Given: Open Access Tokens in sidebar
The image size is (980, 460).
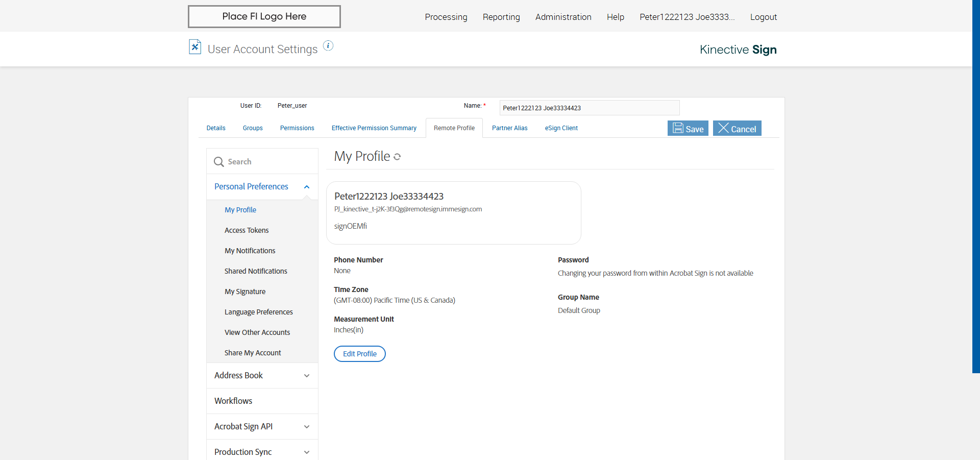Looking at the screenshot, I should coord(247,230).
